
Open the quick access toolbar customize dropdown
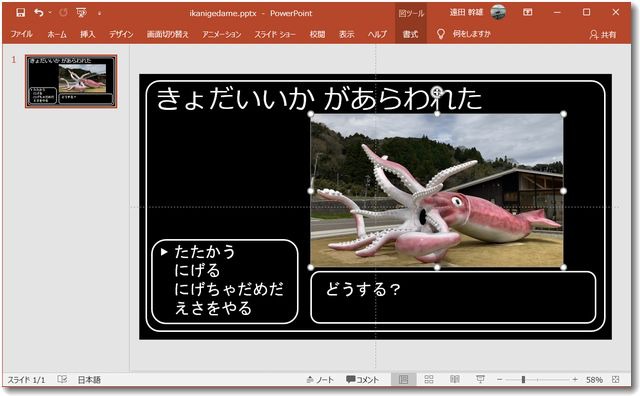[99, 13]
